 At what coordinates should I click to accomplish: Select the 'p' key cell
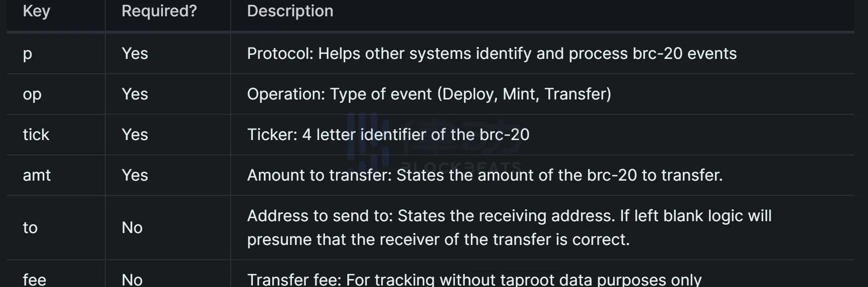pos(28,53)
